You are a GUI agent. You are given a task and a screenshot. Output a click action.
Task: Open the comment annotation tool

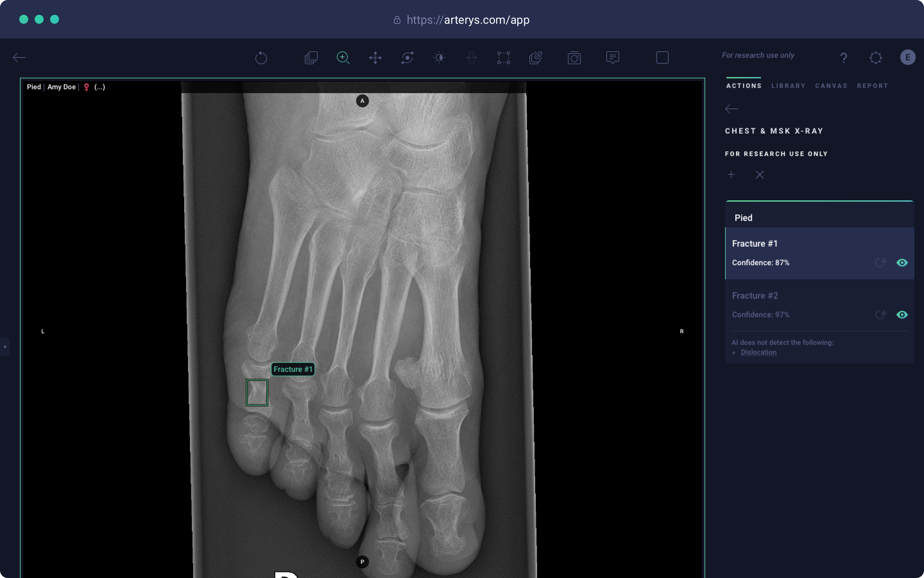[x=613, y=58]
